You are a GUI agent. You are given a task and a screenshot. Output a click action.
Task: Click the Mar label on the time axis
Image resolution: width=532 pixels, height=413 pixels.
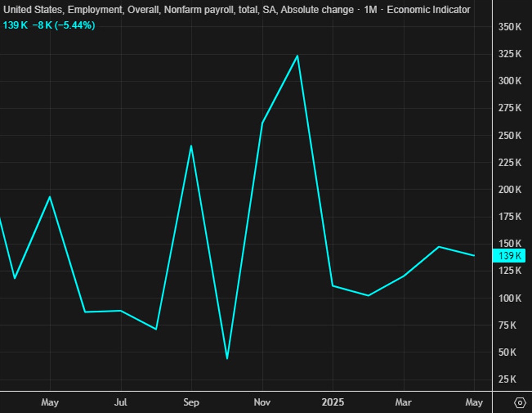tap(403, 403)
